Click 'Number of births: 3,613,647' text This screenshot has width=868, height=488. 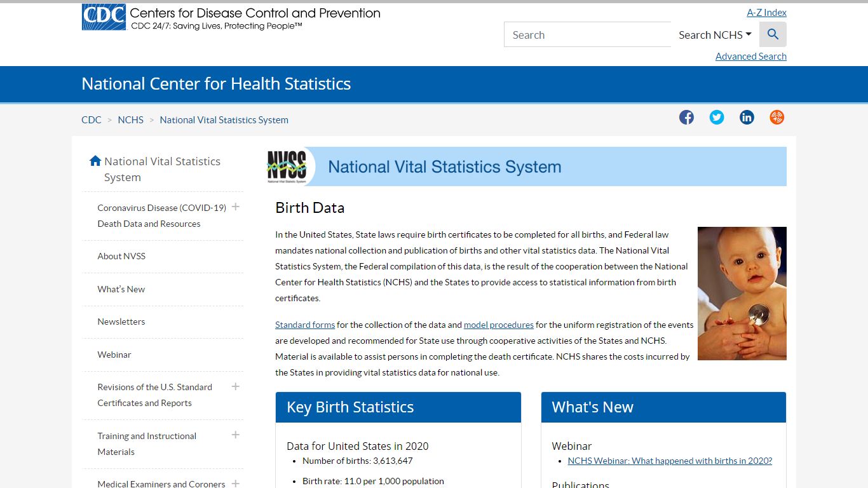pos(358,461)
